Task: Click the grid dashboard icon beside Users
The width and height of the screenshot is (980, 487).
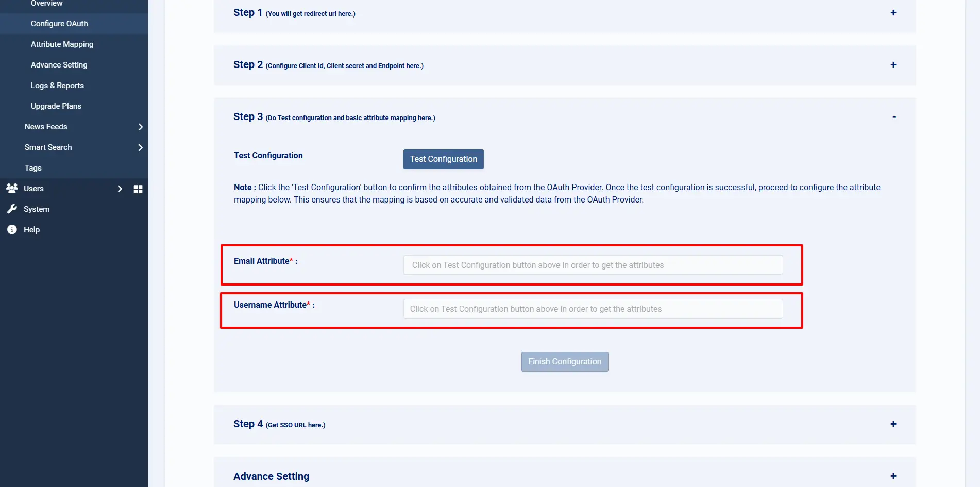Action: tap(138, 189)
